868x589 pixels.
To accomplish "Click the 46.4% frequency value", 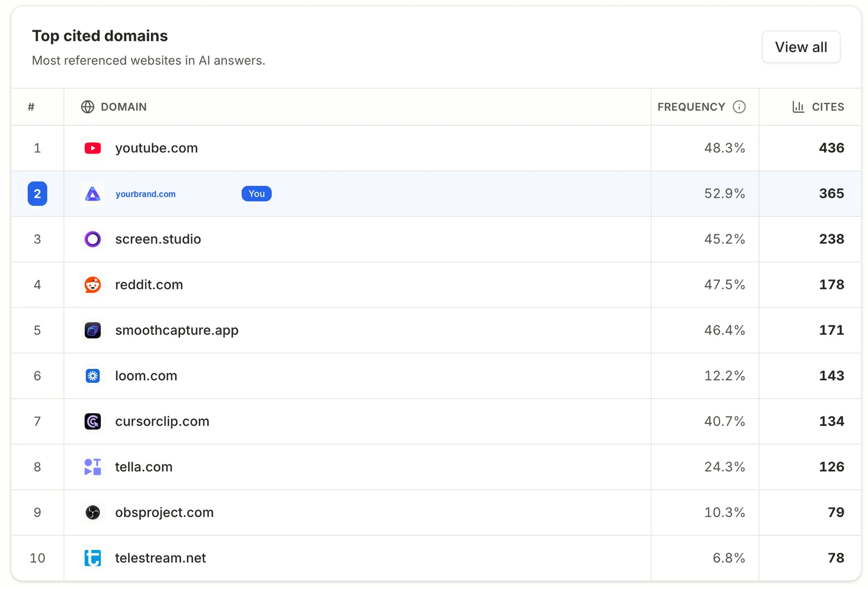I will tap(724, 330).
